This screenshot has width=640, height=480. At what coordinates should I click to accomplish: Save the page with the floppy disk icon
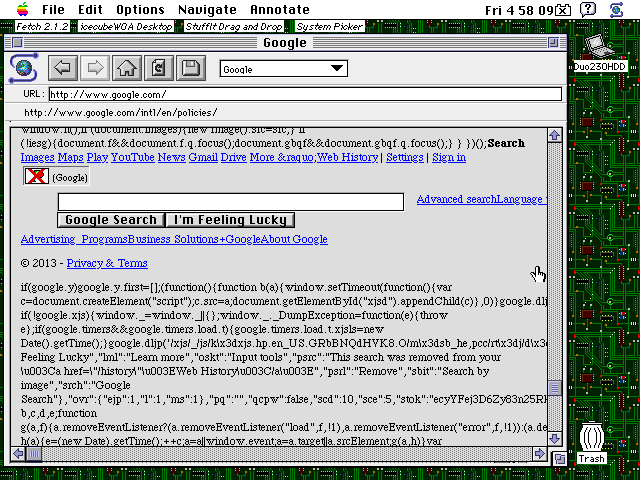(190, 68)
